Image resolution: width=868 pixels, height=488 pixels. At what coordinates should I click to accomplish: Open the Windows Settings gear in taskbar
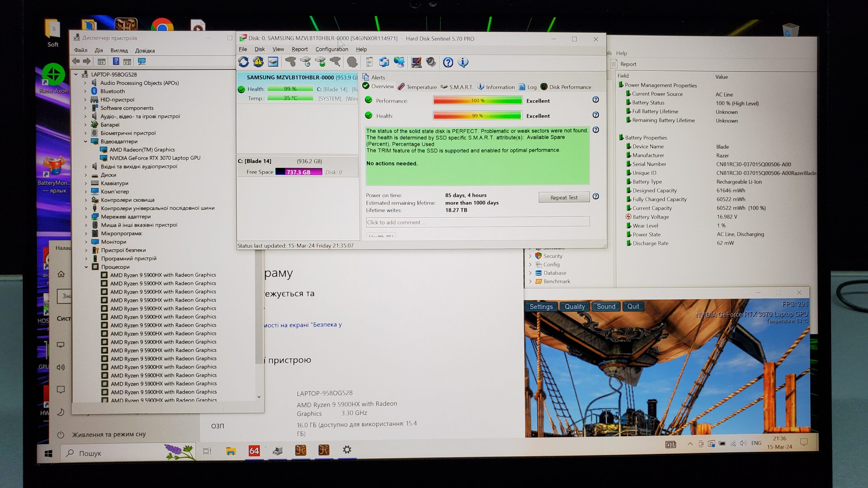pyautogui.click(x=347, y=450)
